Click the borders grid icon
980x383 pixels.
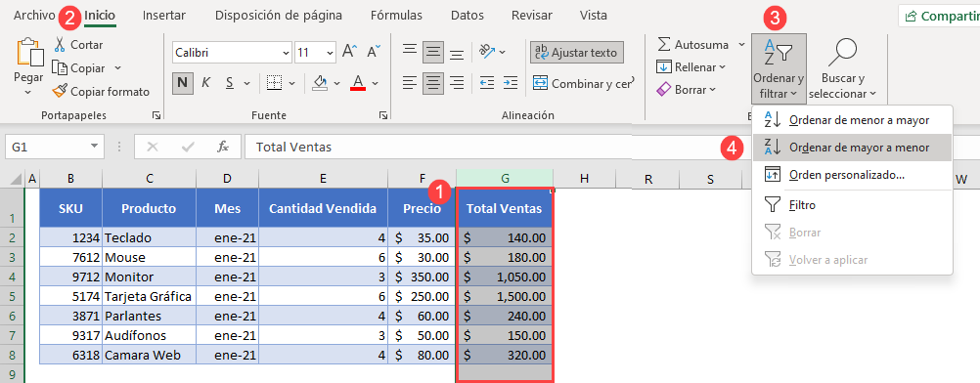[274, 82]
